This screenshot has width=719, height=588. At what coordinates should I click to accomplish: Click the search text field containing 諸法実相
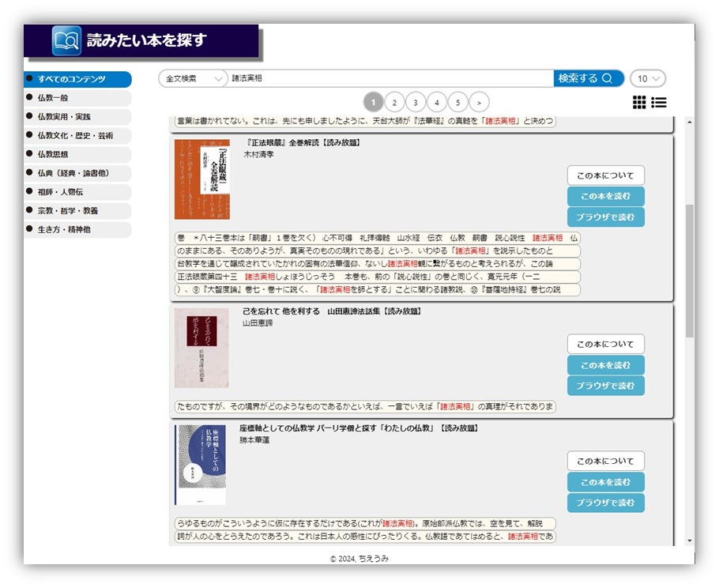390,78
